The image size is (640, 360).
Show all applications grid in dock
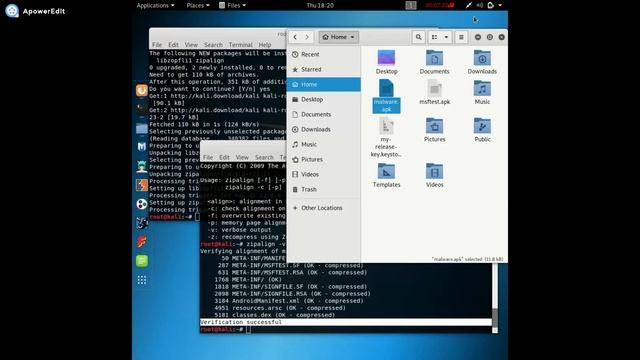pos(142,280)
